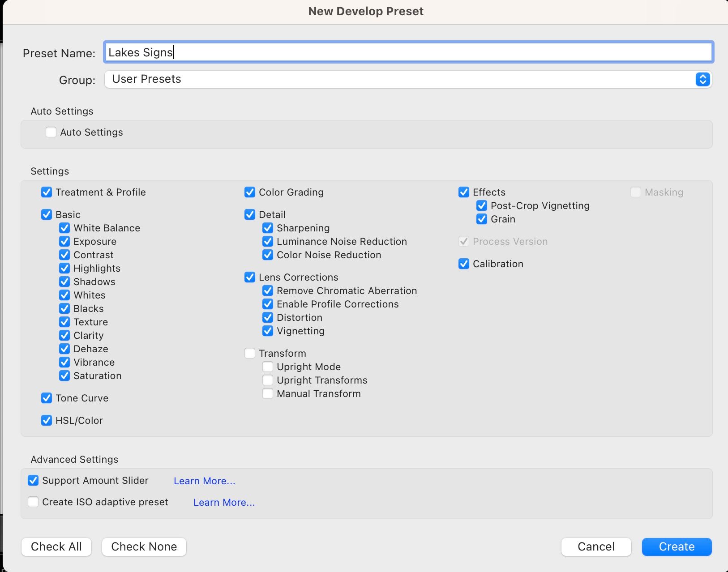Toggle the White Balance checkbox
728x572 pixels.
tap(64, 228)
